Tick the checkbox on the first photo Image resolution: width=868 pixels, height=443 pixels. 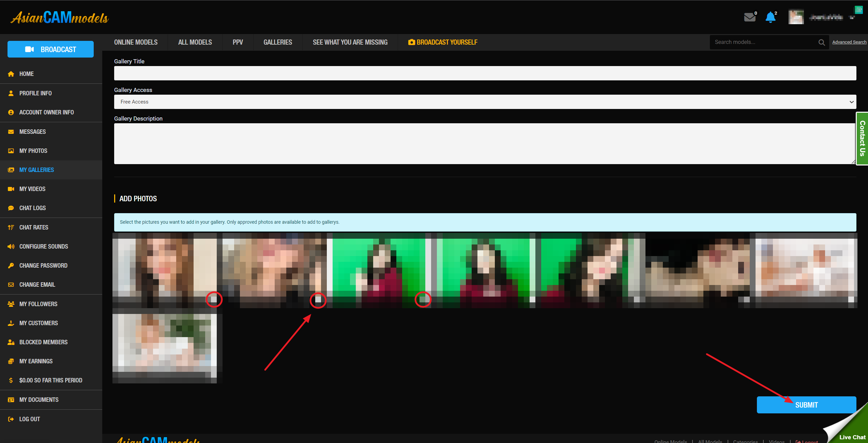pyautogui.click(x=214, y=300)
